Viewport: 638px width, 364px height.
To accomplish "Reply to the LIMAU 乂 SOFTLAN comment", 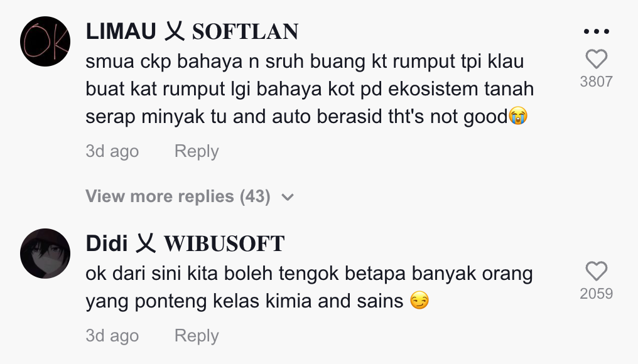I will click(x=197, y=151).
